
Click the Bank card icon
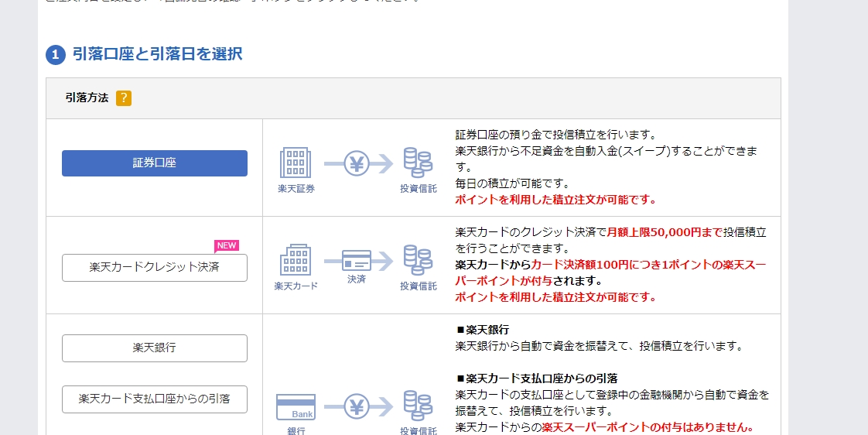pyautogui.click(x=296, y=407)
